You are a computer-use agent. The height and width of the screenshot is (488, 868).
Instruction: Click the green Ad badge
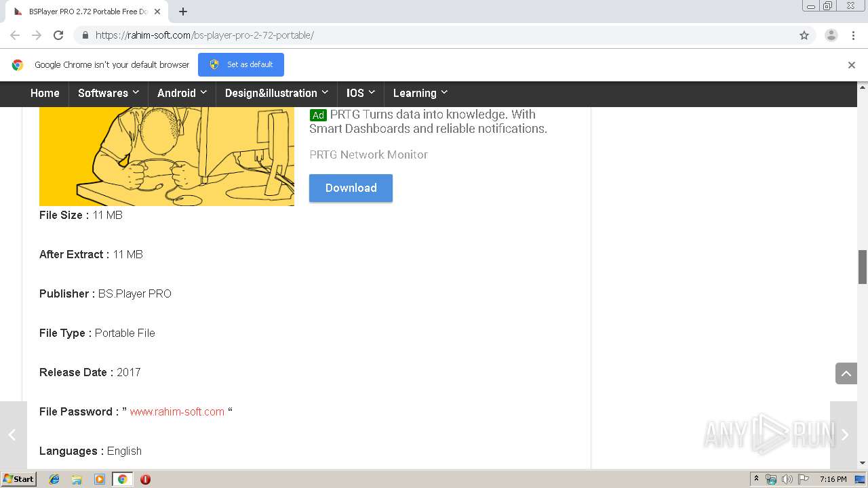[318, 115]
